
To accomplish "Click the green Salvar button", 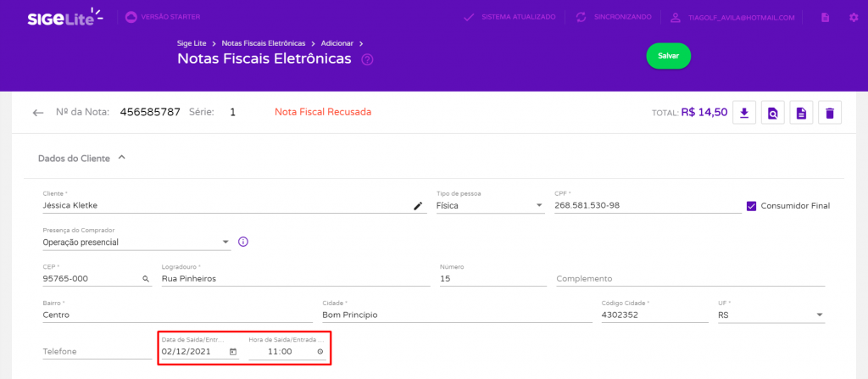I will (x=668, y=56).
